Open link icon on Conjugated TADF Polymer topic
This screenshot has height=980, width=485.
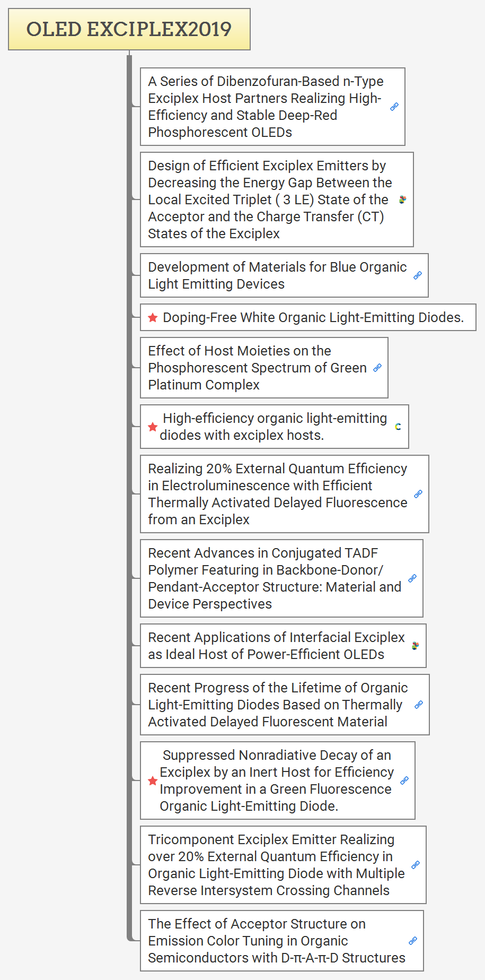click(412, 578)
